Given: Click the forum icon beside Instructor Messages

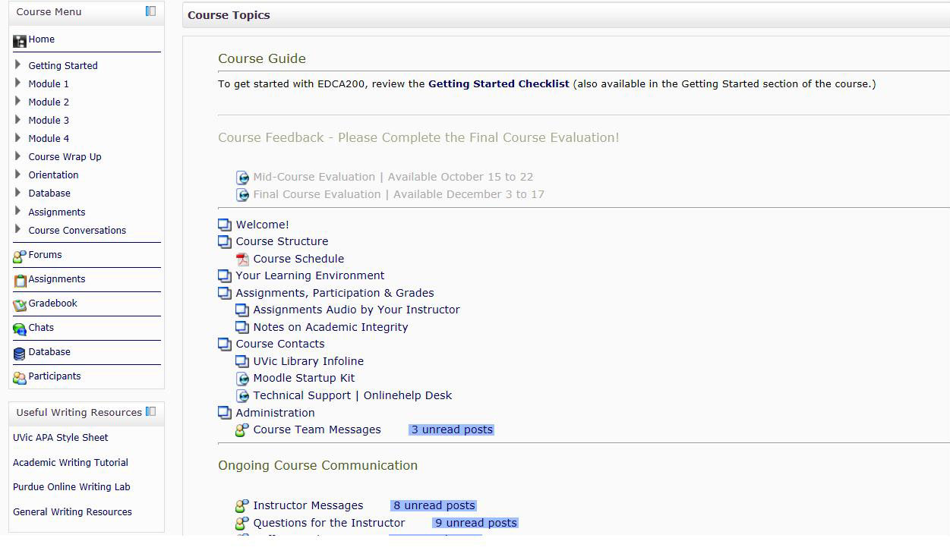Looking at the screenshot, I should pyautogui.click(x=242, y=506).
